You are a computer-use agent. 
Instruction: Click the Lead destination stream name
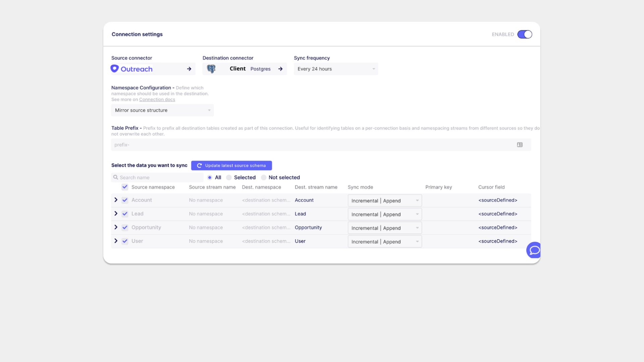coord(300,214)
